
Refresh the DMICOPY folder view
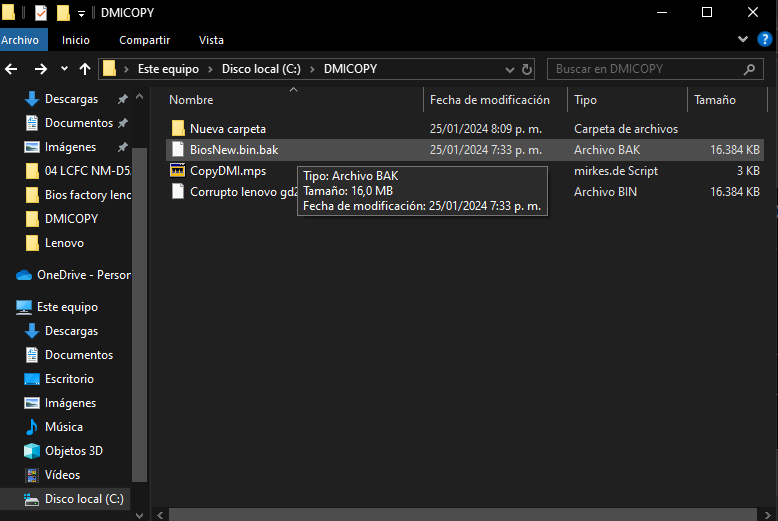coord(527,69)
